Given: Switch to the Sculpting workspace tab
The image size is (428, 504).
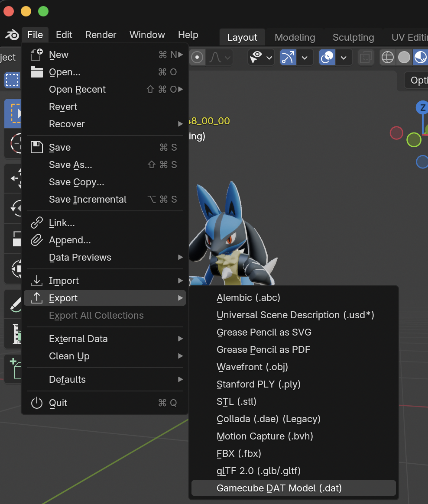Looking at the screenshot, I should click(353, 37).
